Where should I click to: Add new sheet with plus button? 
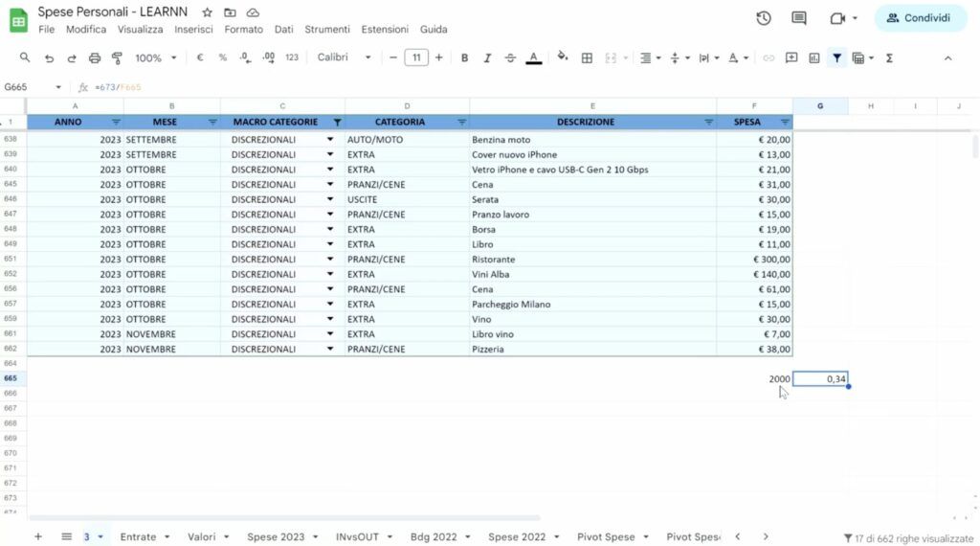point(38,536)
